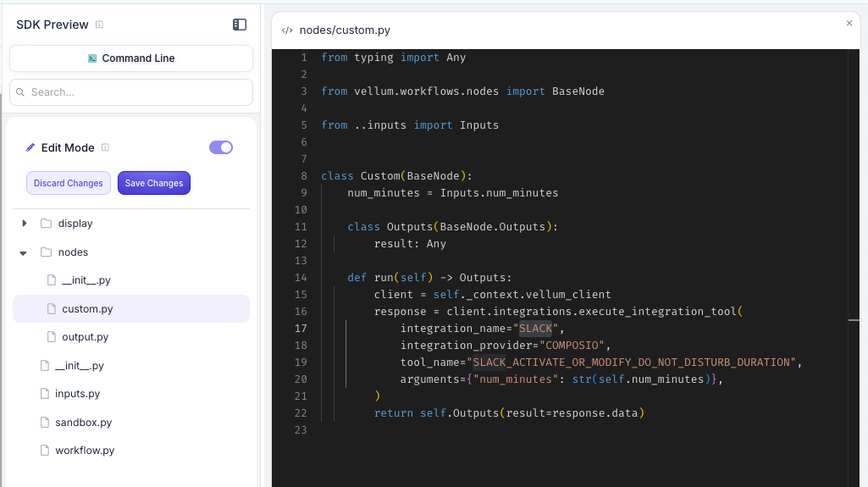This screenshot has width=868, height=487.
Task: Click the info icon next to Edit Mode
Action: tap(105, 147)
